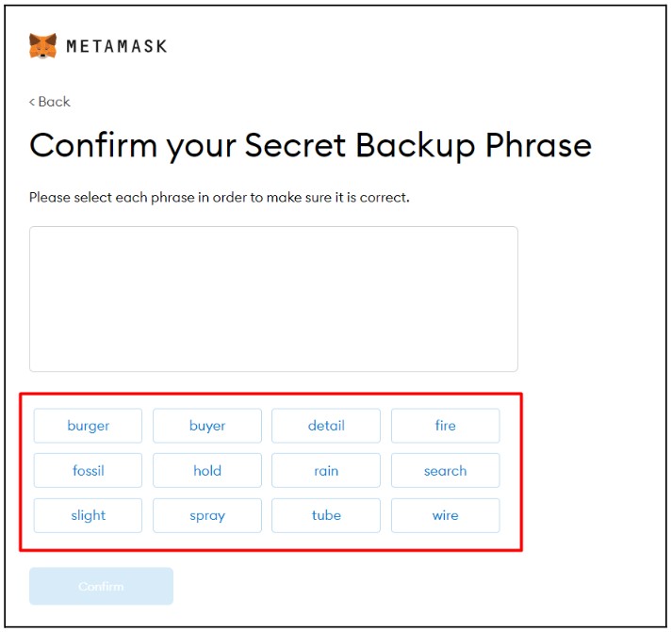Choose the "buyer" phrase word
672x632 pixels.
point(207,426)
